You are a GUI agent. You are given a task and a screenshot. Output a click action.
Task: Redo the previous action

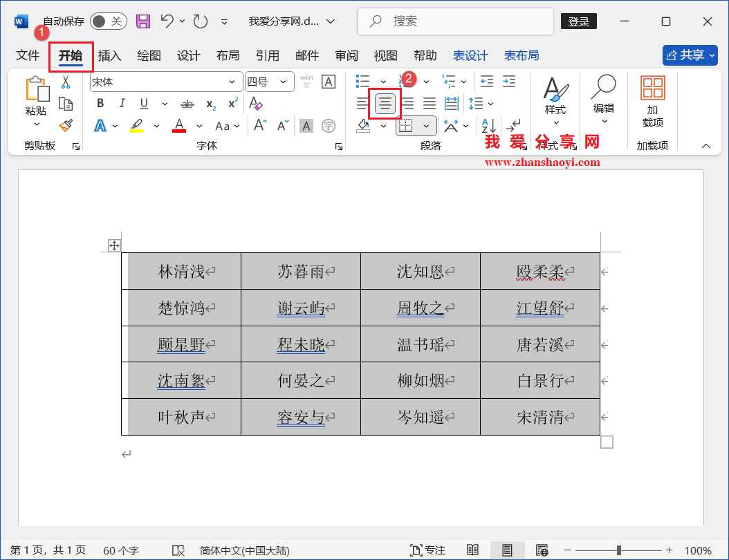pyautogui.click(x=201, y=21)
